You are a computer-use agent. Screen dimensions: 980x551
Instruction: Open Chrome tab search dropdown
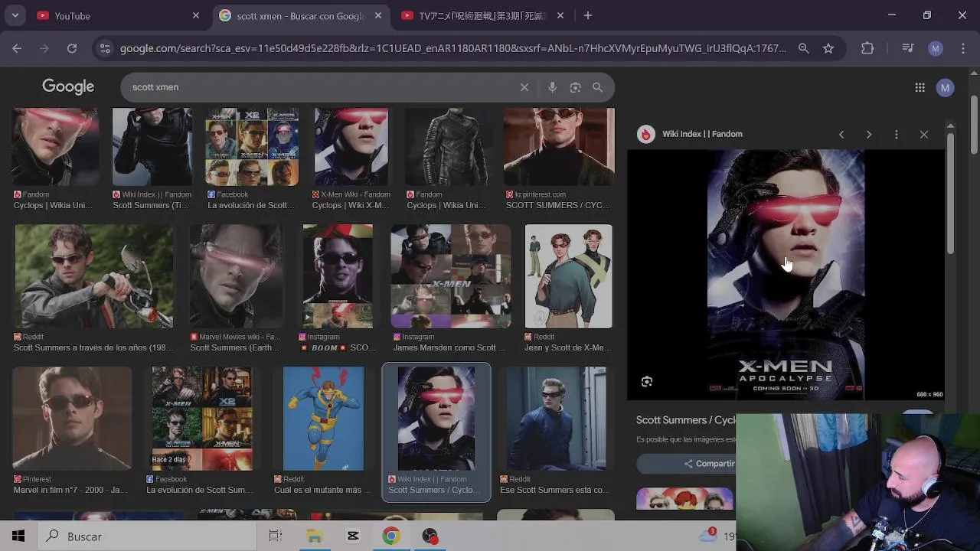point(15,15)
